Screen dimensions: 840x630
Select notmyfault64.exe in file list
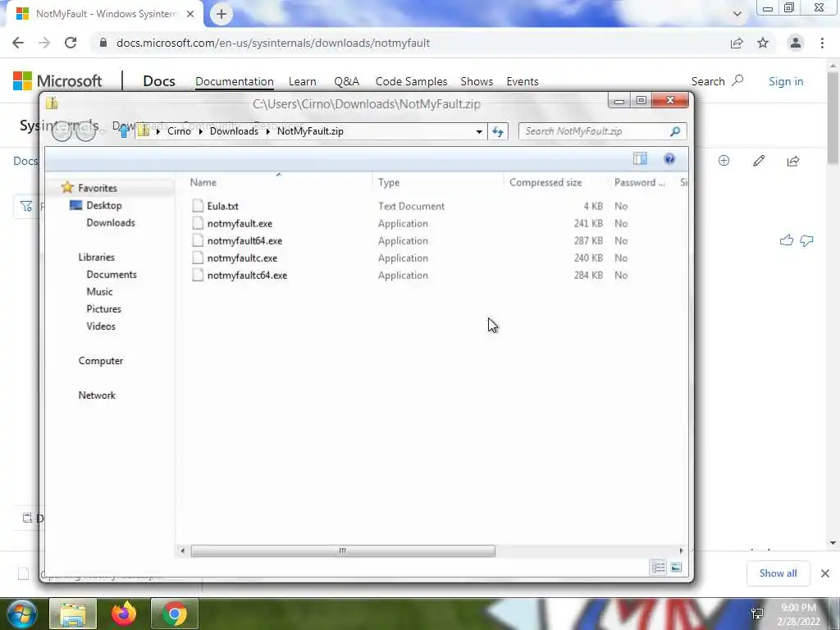tap(244, 240)
